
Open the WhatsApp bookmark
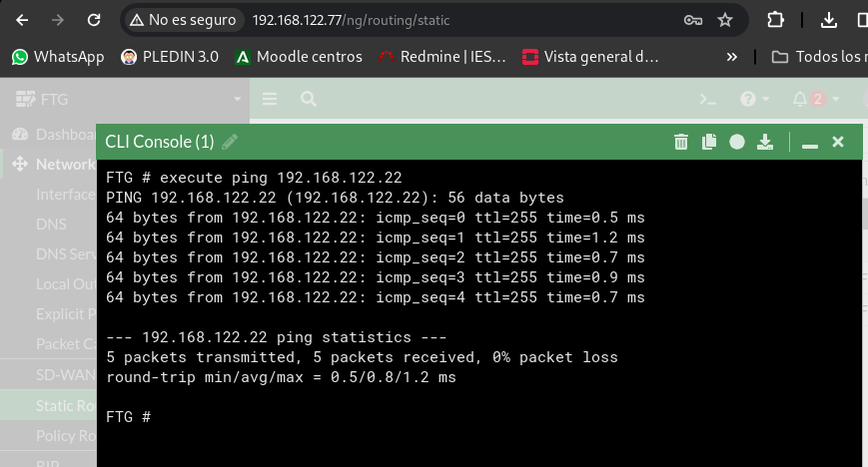58,57
